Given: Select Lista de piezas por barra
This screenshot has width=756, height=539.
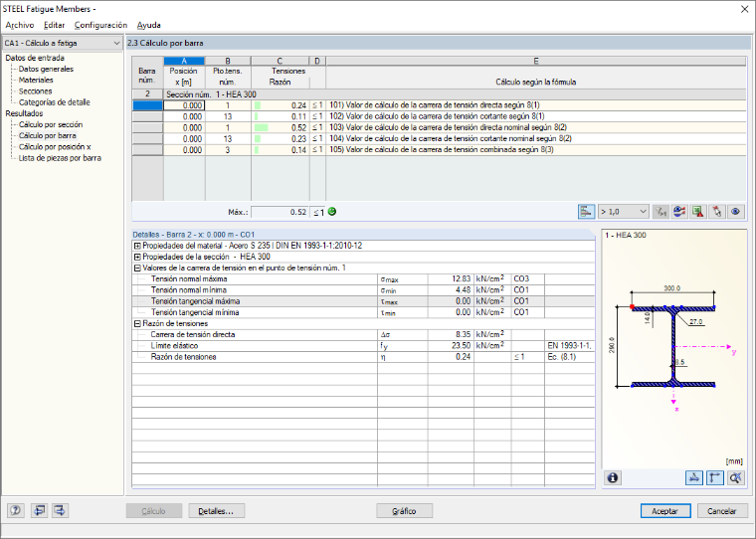Looking at the screenshot, I should 60,158.
